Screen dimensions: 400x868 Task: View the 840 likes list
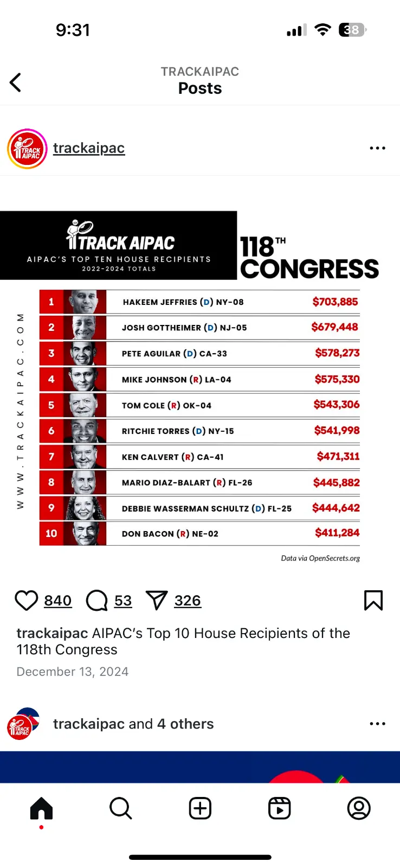(58, 601)
